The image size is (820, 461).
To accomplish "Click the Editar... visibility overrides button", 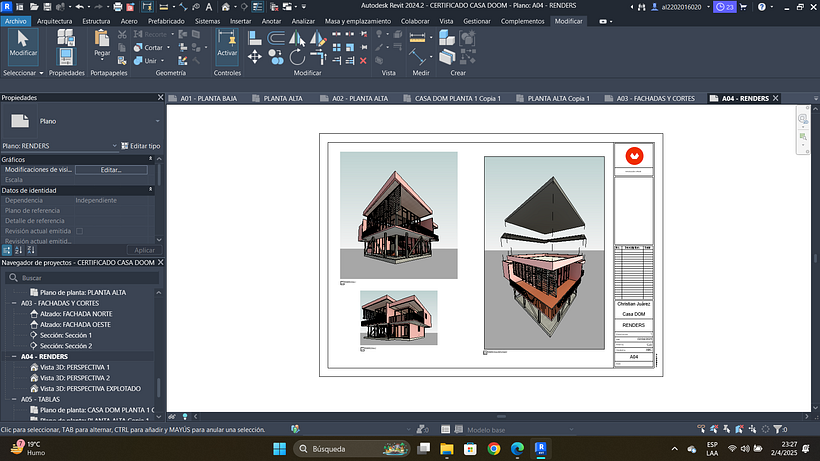I will point(111,170).
